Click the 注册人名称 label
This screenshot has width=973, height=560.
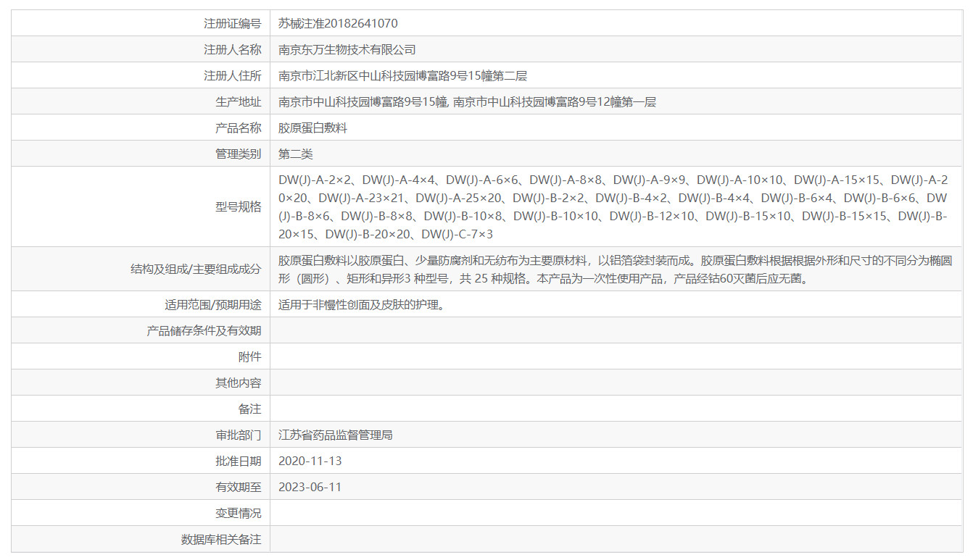pyautogui.click(x=232, y=49)
